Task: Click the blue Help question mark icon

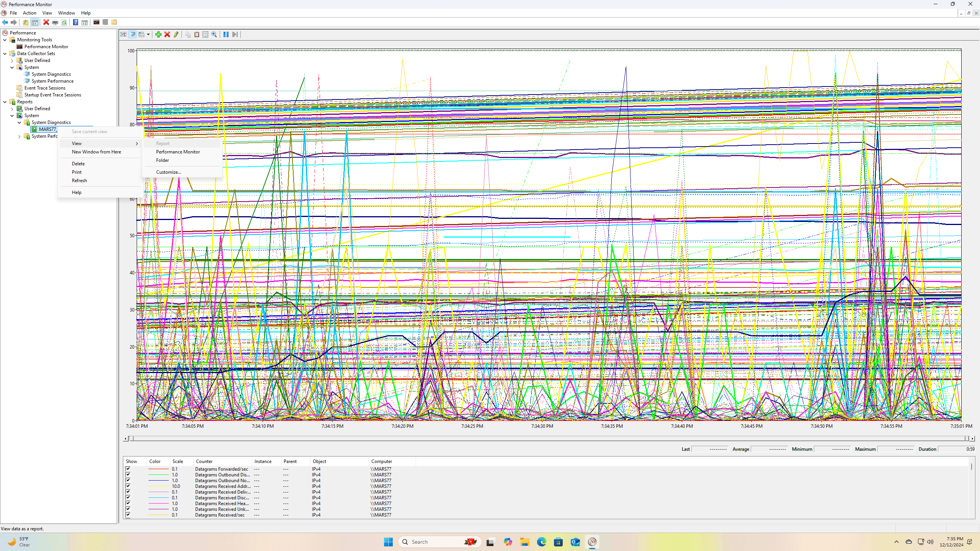Action: pos(76,22)
